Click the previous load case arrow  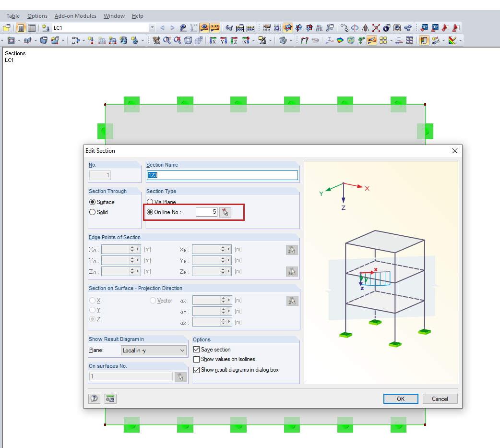(162, 28)
